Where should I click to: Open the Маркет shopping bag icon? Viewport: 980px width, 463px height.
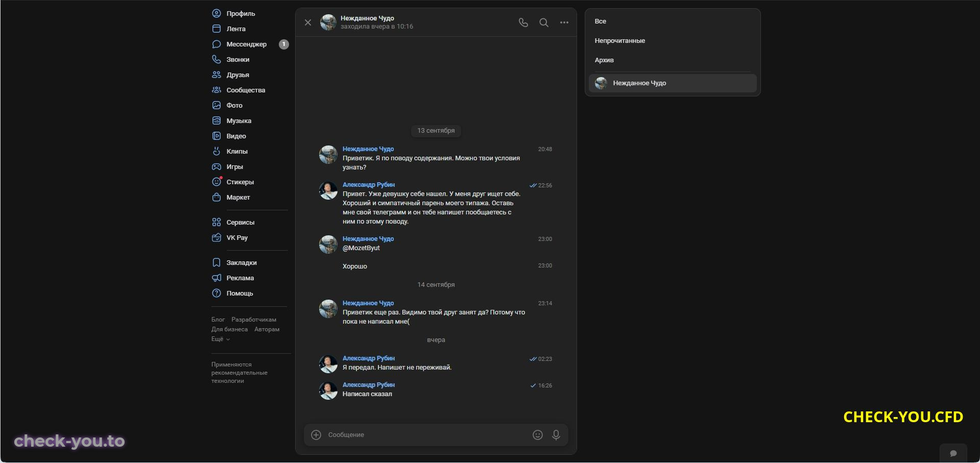click(217, 197)
